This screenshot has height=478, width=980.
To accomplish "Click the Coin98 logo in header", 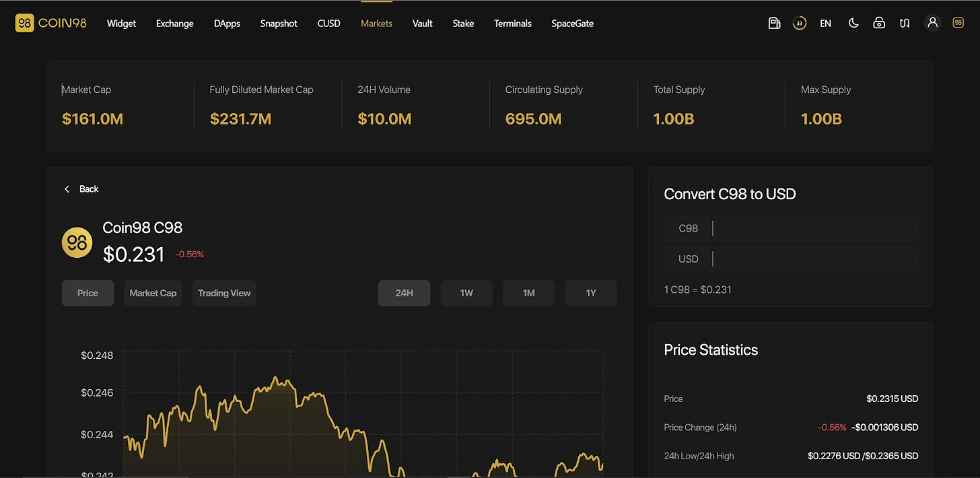I will click(50, 23).
